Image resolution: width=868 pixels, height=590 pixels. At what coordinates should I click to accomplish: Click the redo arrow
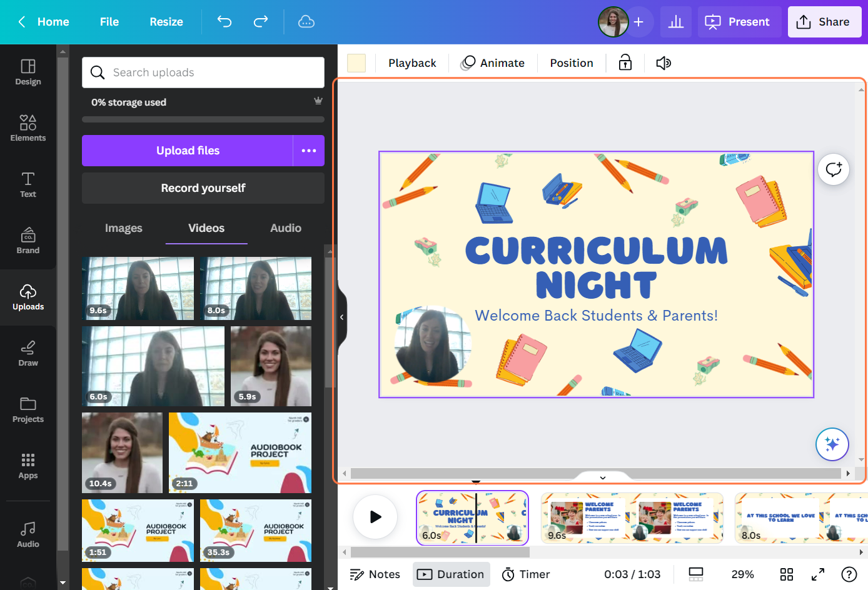click(261, 22)
